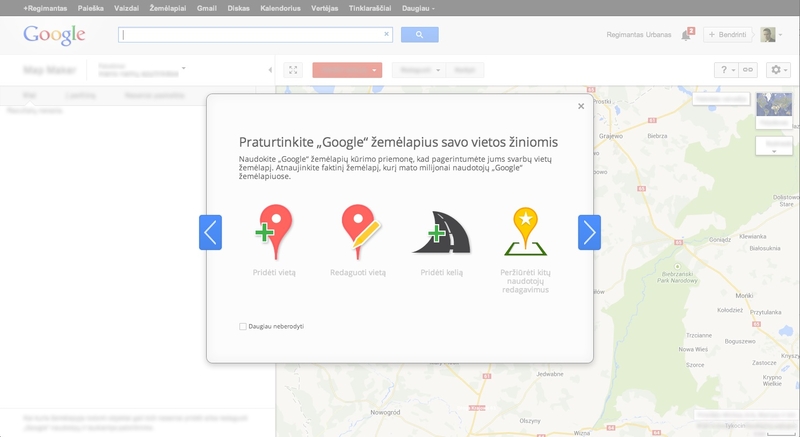The image size is (800, 437).
Task: Click the Edit place pencil pin icon
Action: [x=357, y=231]
